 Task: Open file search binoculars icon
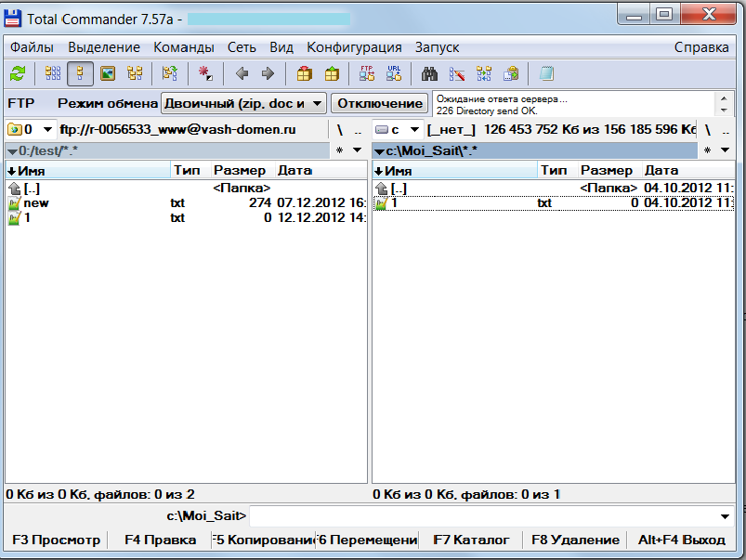429,73
